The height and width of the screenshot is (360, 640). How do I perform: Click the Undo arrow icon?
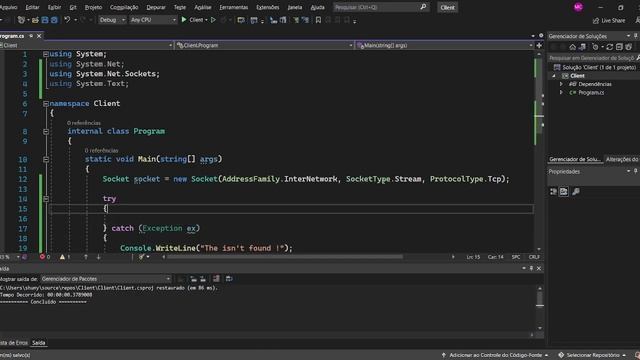67,20
